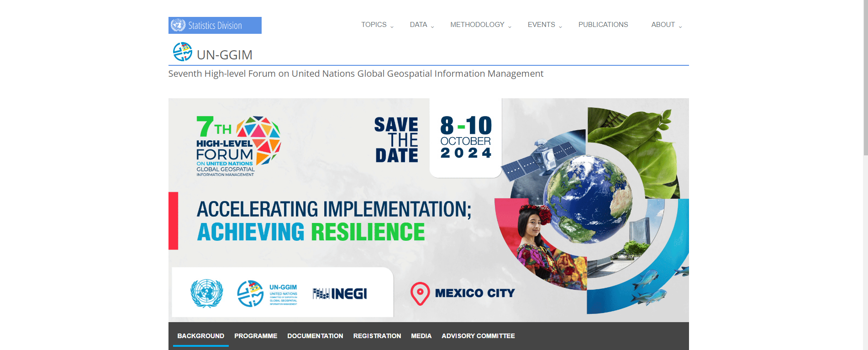
Task: Click the INEGI logo in the banner
Action: [340, 293]
